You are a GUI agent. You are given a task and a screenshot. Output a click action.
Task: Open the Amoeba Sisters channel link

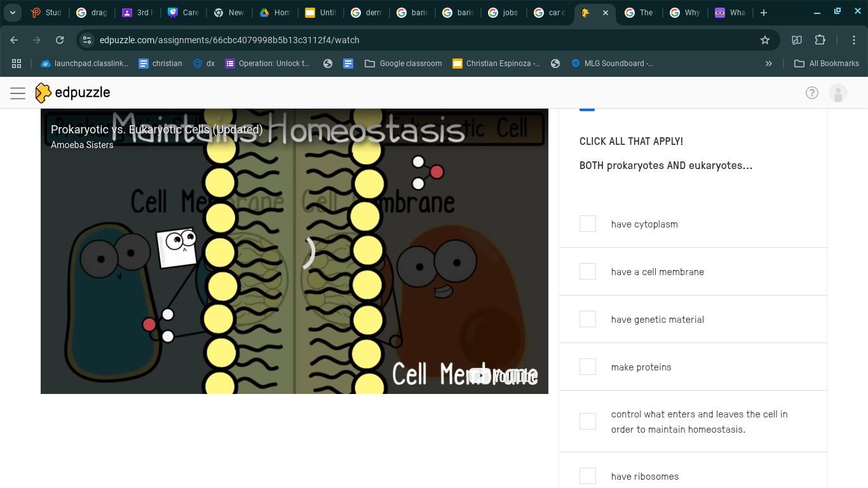82,145
